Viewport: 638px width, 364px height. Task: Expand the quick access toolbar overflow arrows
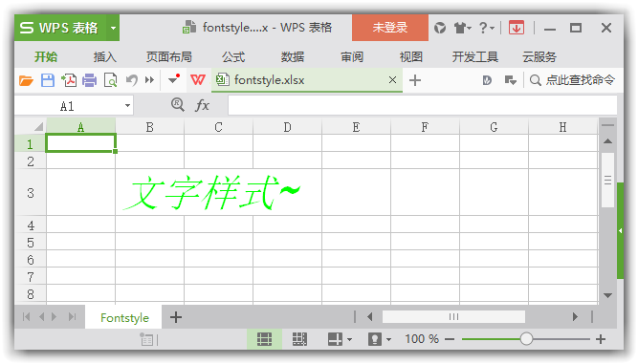[150, 80]
